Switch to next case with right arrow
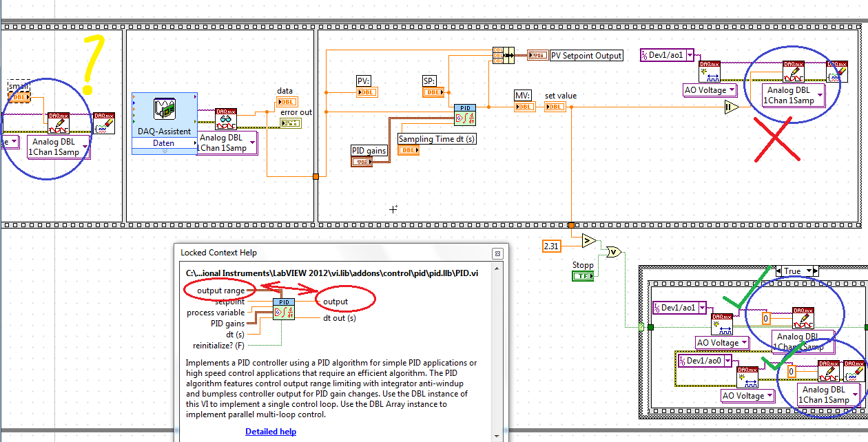 [816, 271]
